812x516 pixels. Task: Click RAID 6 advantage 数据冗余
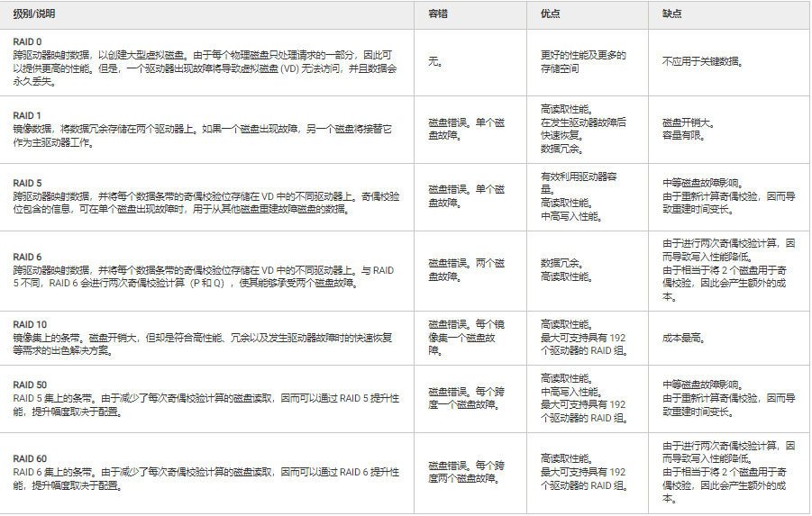point(562,264)
